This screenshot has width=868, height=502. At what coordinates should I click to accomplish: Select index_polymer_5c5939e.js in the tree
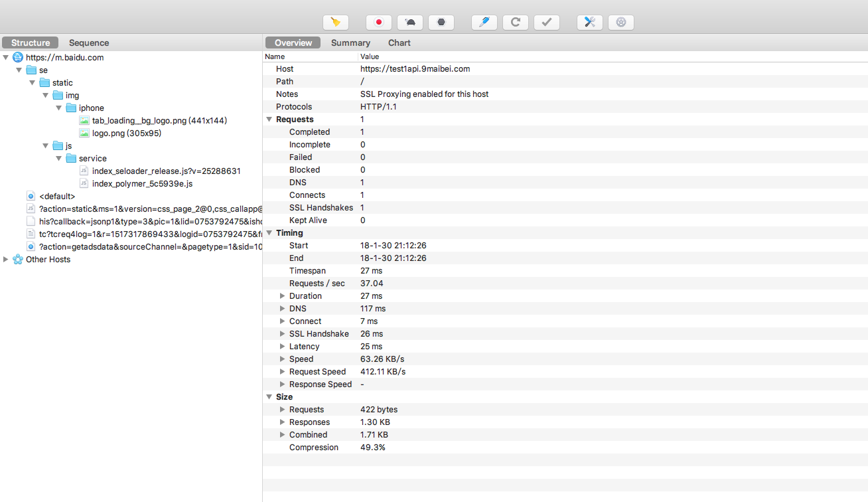(143, 183)
